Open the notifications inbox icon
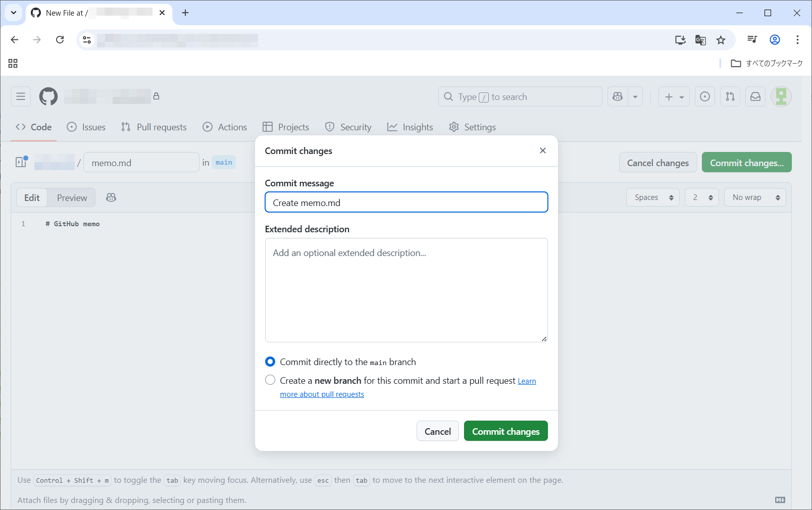The height and width of the screenshot is (510, 812). tap(755, 96)
